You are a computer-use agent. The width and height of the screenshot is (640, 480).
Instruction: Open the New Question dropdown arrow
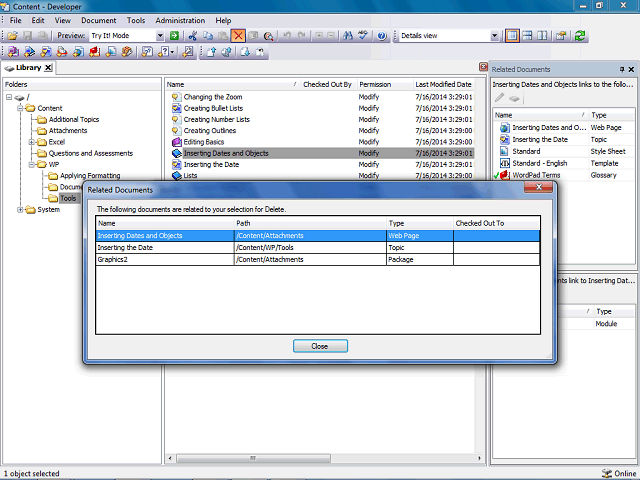172,52
